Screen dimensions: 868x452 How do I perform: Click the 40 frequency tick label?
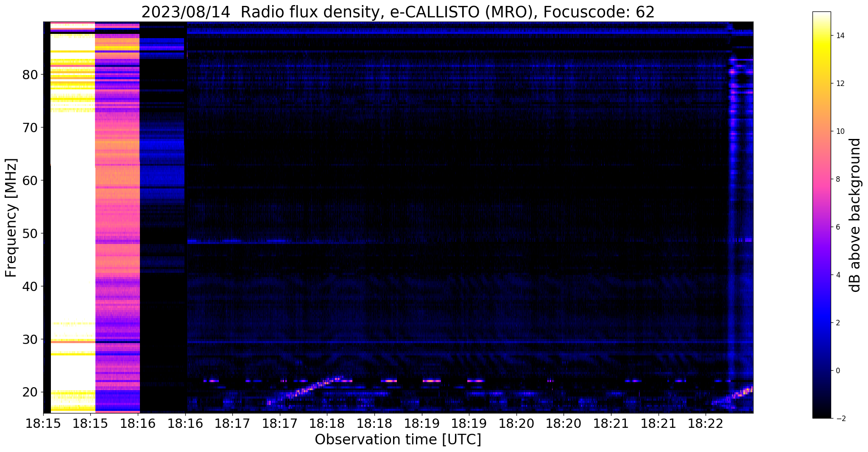coord(30,286)
